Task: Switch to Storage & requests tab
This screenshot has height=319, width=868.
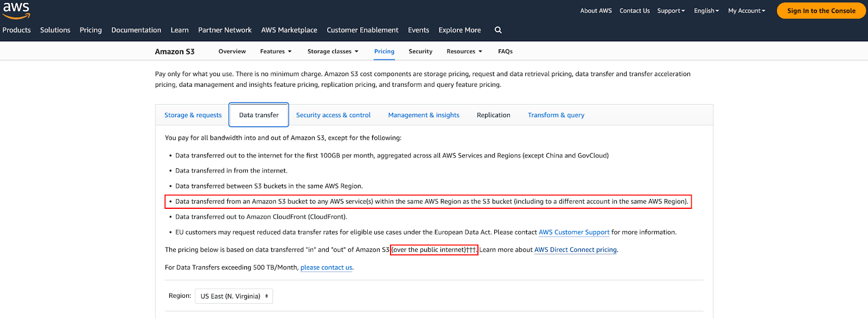Action: coord(193,115)
